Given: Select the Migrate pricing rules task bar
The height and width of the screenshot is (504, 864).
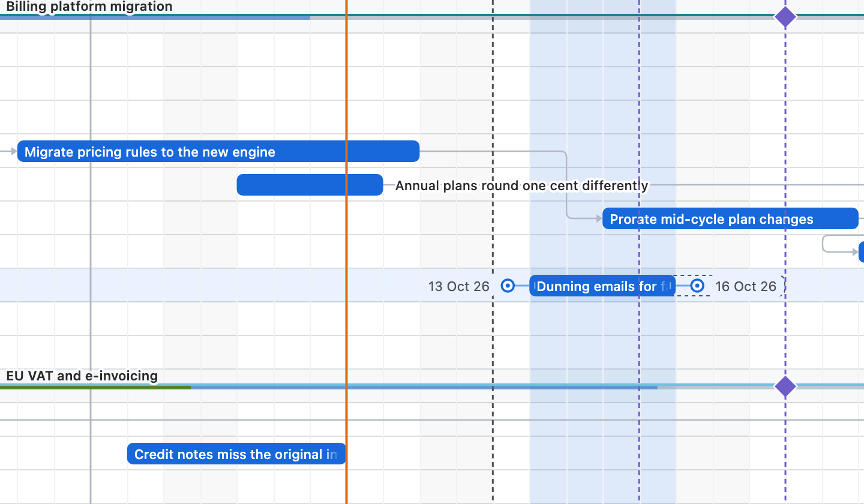Looking at the screenshot, I should [x=218, y=151].
